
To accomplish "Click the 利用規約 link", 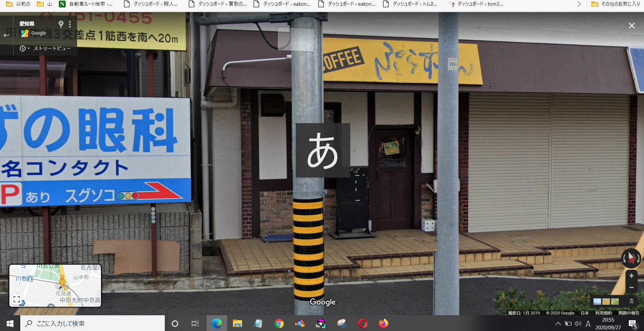I will tap(603, 313).
